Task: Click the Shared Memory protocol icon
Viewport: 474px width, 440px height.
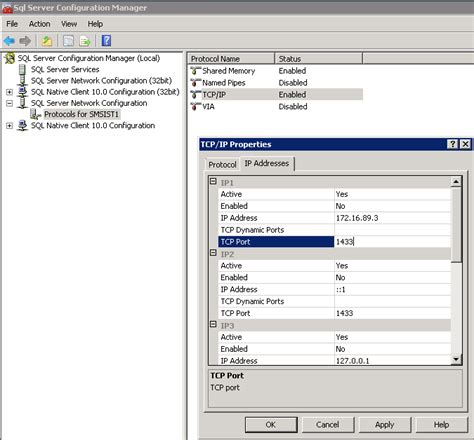Action: coord(196,71)
